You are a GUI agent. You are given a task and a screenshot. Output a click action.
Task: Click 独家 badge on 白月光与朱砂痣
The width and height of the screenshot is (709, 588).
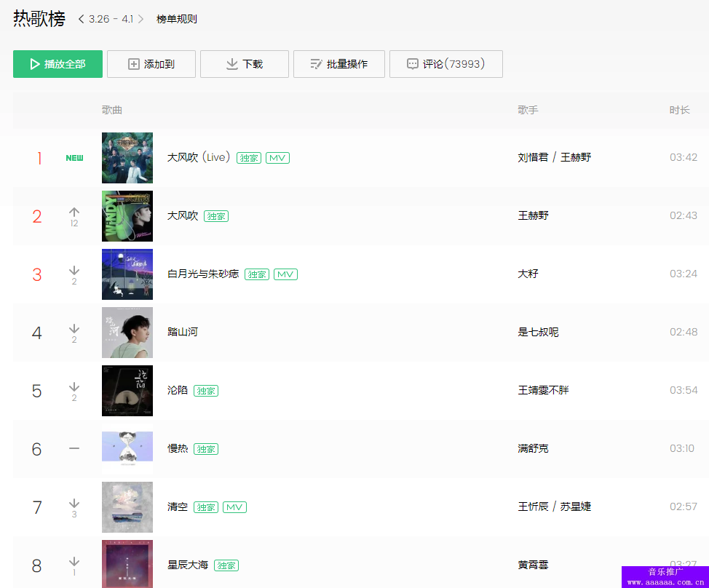coord(257,274)
